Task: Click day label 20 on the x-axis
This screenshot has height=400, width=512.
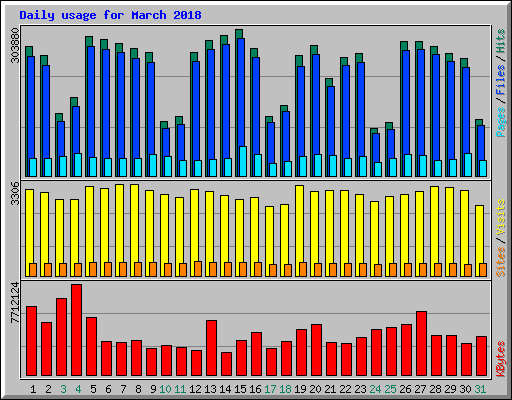Action: click(315, 389)
